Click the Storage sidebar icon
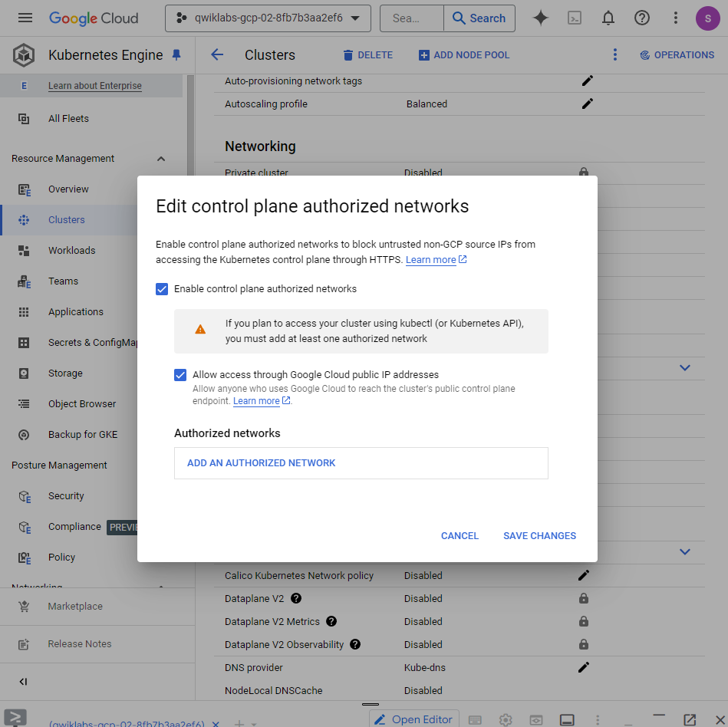 click(24, 373)
